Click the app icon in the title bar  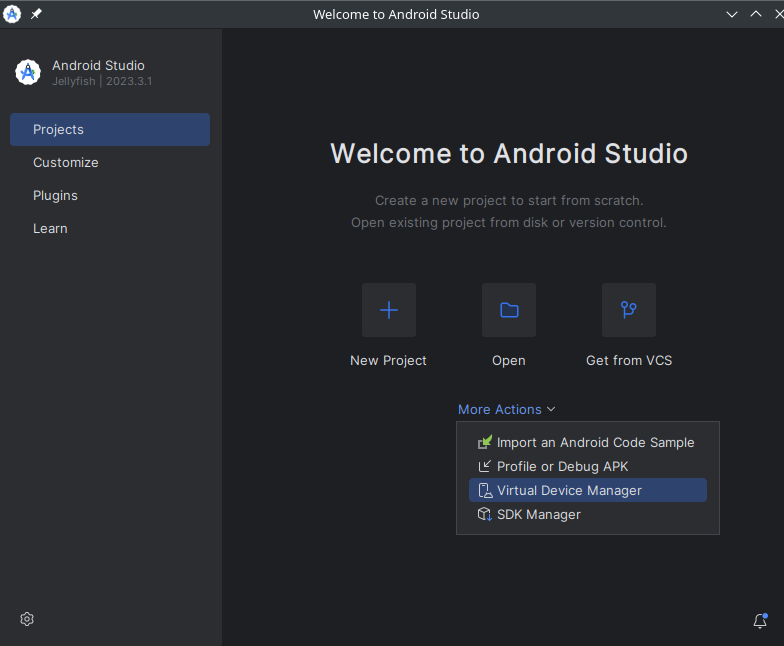pyautogui.click(x=13, y=14)
